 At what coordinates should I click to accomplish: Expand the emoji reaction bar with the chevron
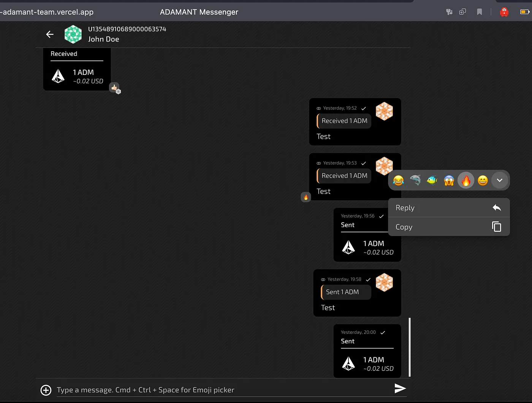(500, 180)
